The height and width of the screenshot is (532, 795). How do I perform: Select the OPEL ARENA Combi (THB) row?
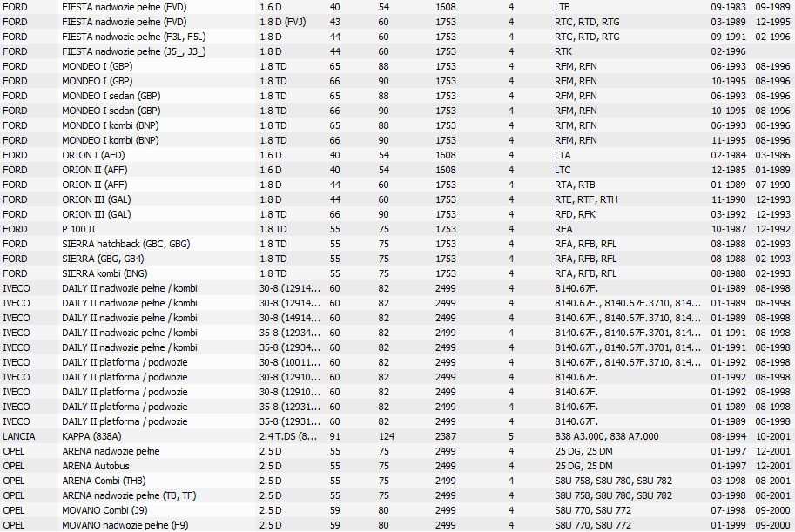(x=397, y=481)
